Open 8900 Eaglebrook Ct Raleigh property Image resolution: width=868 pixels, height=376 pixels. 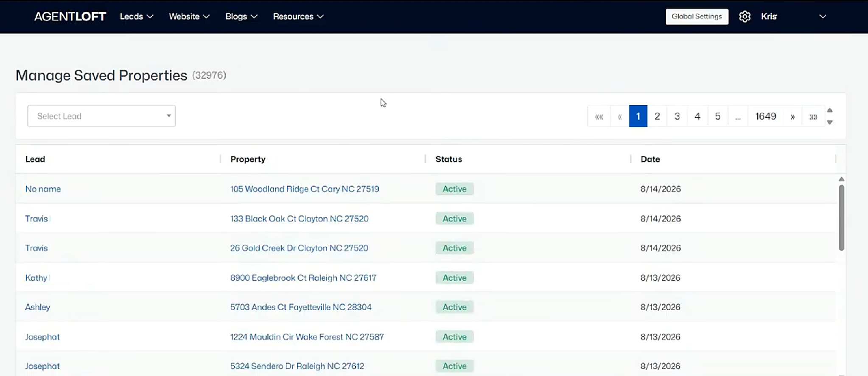303,278
